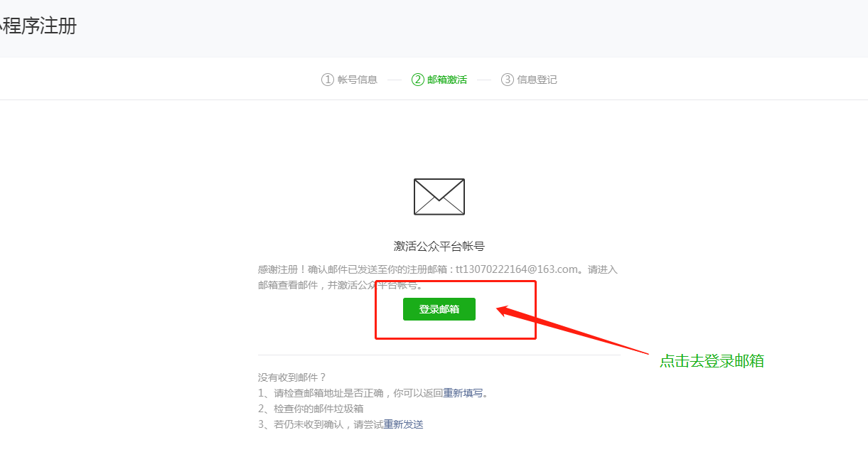Click the red annotation arrow head

(x=506, y=312)
